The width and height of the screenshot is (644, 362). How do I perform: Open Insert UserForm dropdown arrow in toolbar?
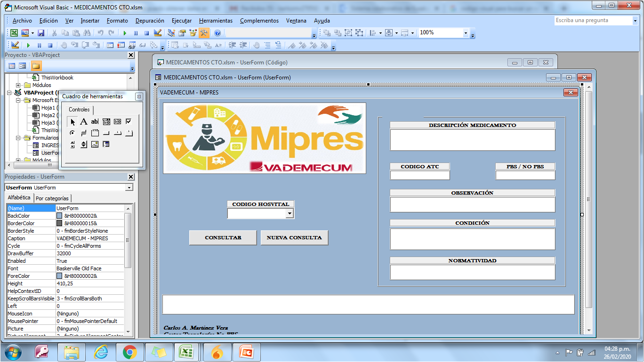coord(32,33)
